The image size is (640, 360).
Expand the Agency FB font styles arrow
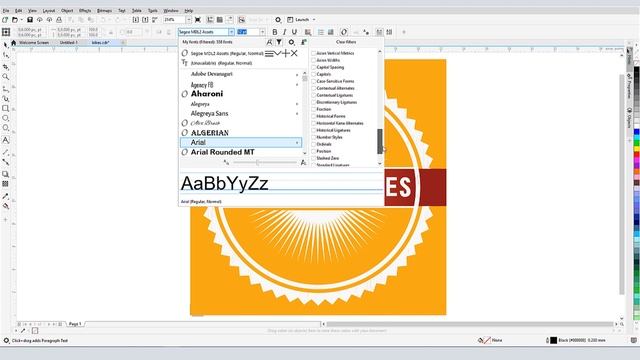297,84
